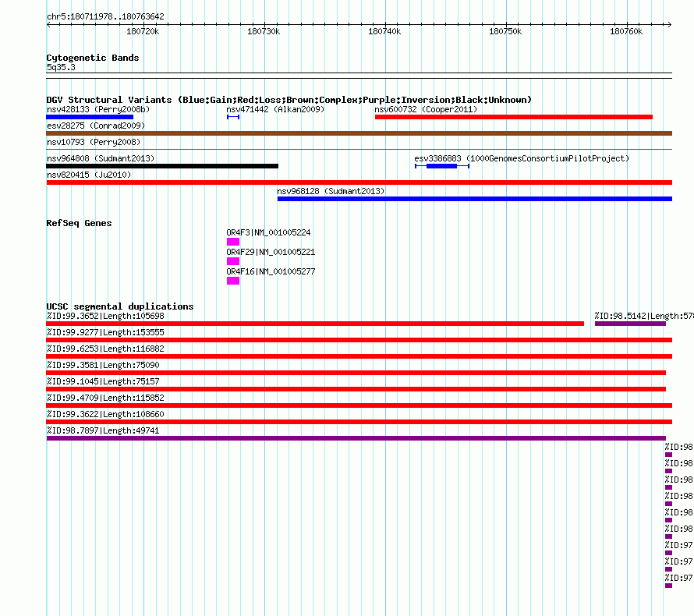Click the nsv964808 (Sudmant2013) black bar
The width and height of the screenshot is (694, 616).
[x=162, y=166]
